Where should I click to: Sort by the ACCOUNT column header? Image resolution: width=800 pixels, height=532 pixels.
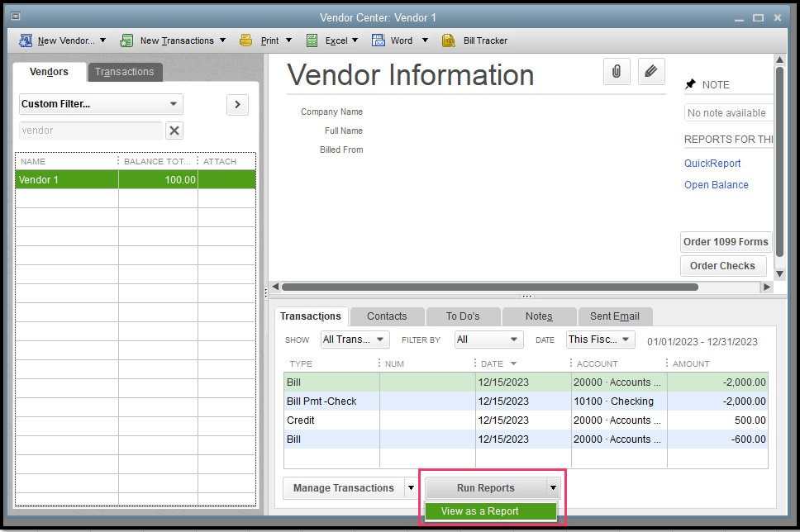[x=597, y=363]
